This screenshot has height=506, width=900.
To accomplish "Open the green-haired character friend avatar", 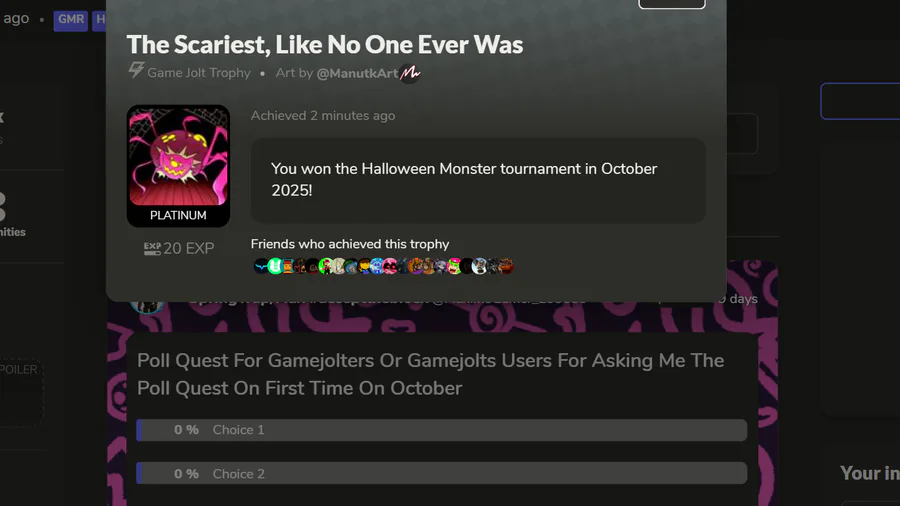I will [454, 266].
